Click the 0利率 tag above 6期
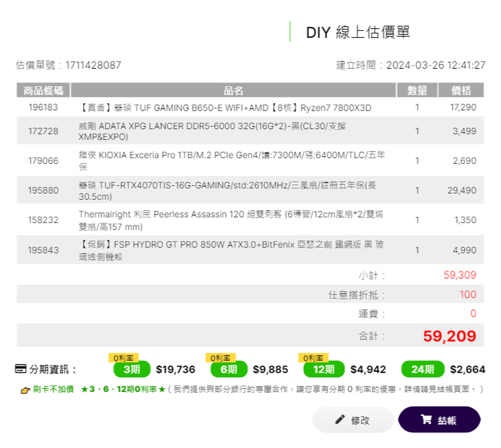 [220, 358]
